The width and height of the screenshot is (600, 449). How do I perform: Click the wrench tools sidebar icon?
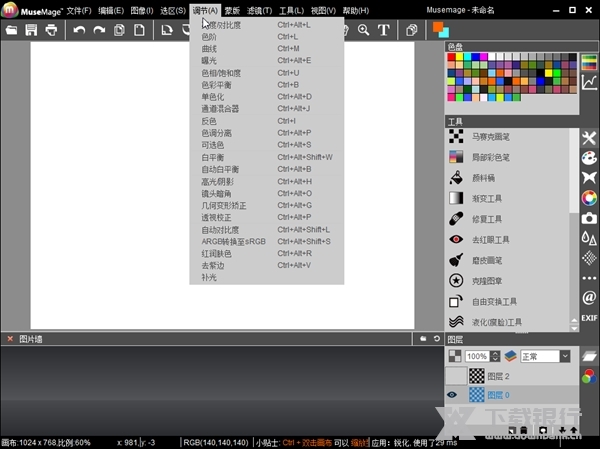[x=589, y=138]
